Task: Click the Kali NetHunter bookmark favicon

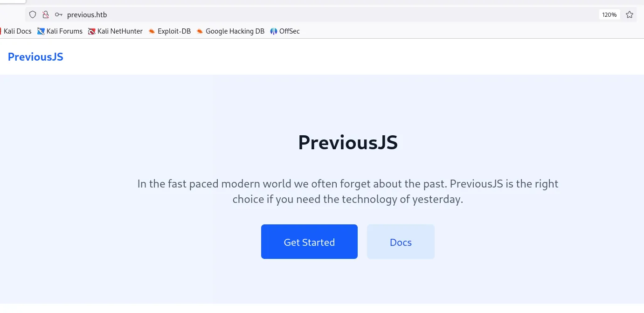Action: [x=92, y=31]
